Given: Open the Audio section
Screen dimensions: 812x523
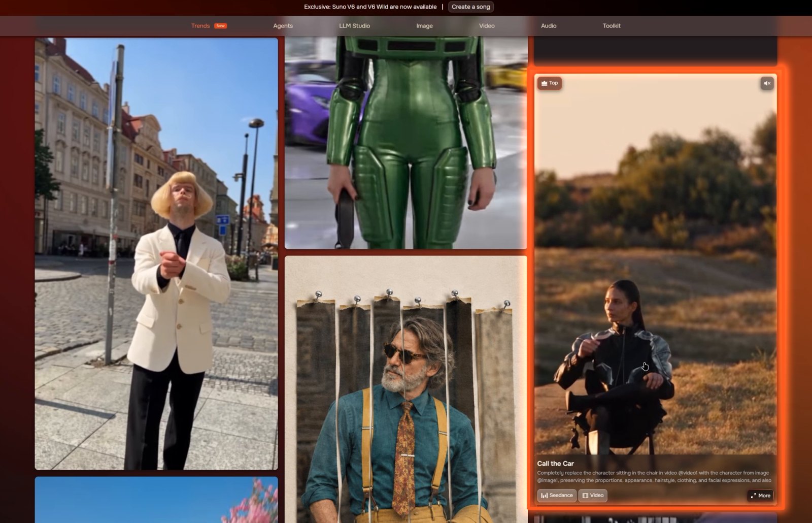Looking at the screenshot, I should coord(549,26).
